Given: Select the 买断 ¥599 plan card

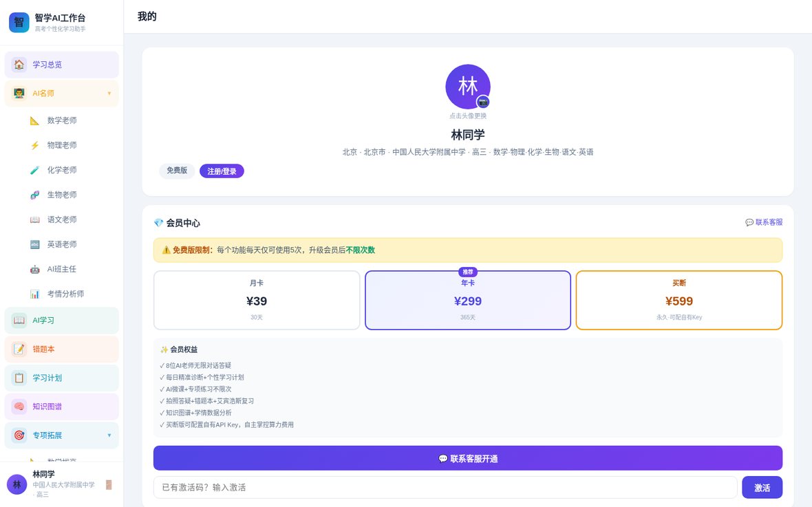Looking at the screenshot, I should tap(679, 300).
